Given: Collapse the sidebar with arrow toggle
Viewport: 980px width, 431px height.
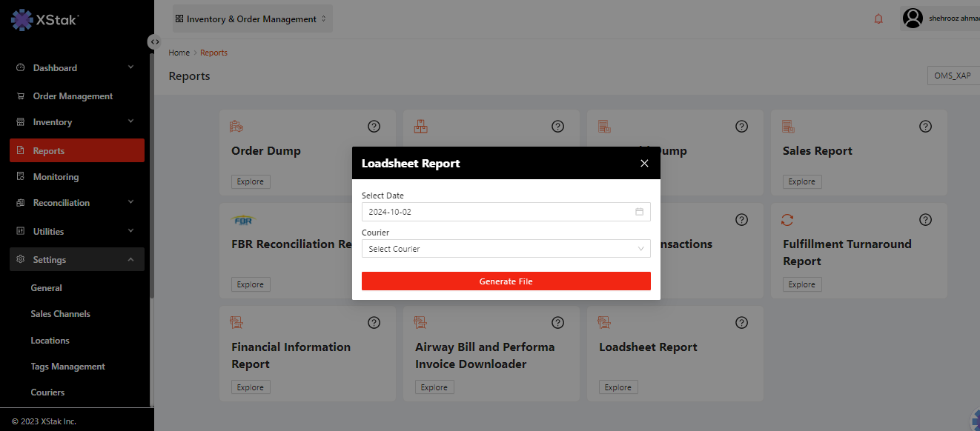Looking at the screenshot, I should [154, 42].
